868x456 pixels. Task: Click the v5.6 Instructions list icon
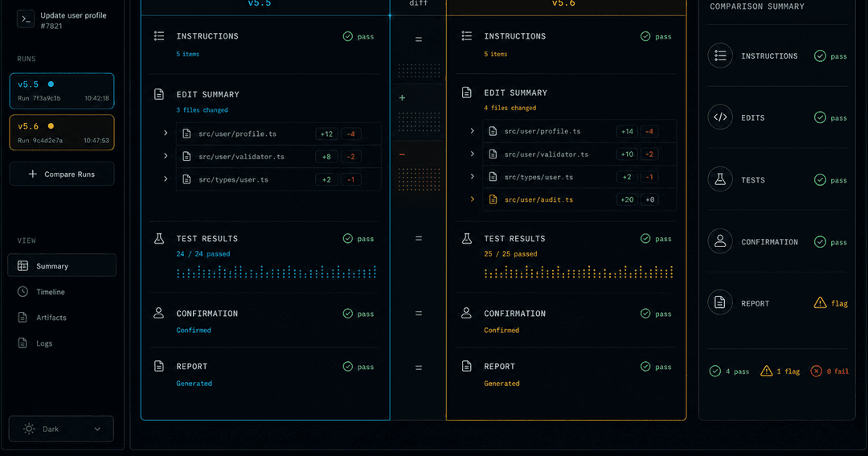click(467, 36)
